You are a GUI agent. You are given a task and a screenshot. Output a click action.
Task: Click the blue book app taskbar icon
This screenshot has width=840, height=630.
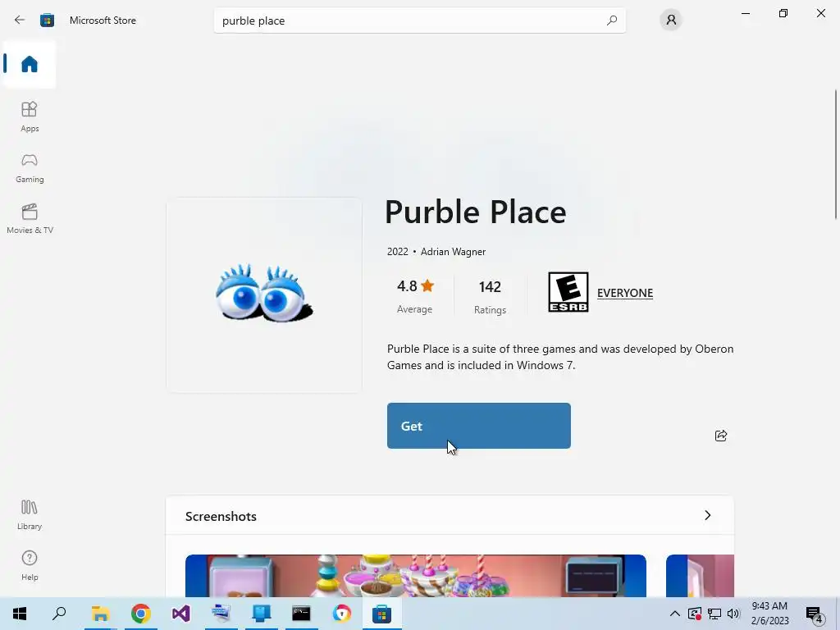coord(262,614)
